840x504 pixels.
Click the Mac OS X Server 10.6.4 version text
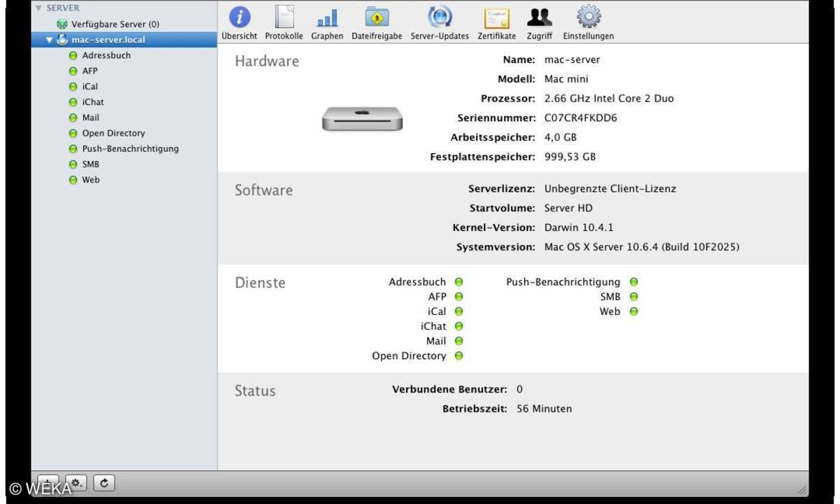[642, 247]
